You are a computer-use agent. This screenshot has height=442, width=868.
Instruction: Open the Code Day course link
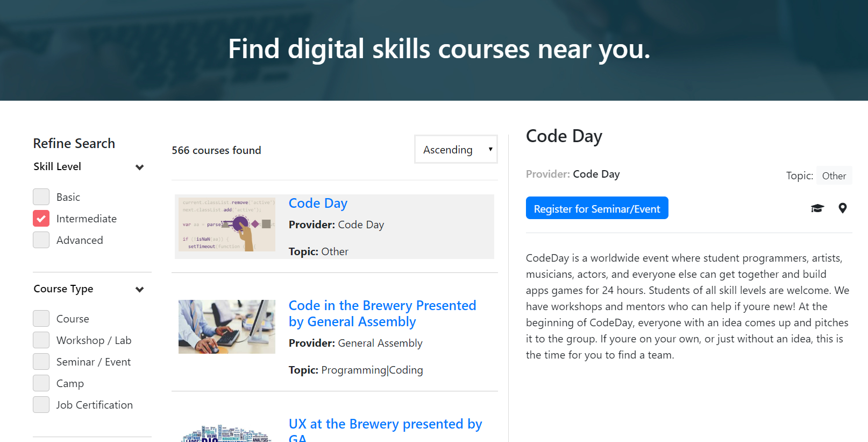pos(318,203)
